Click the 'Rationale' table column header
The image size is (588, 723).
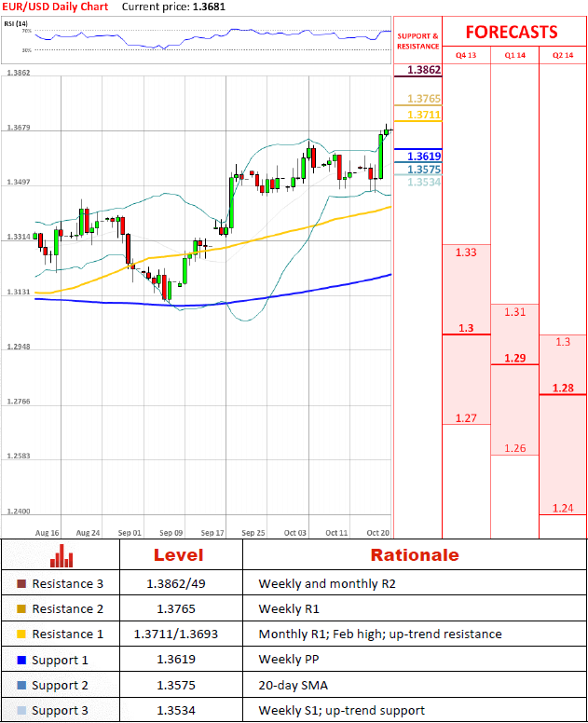pos(415,555)
